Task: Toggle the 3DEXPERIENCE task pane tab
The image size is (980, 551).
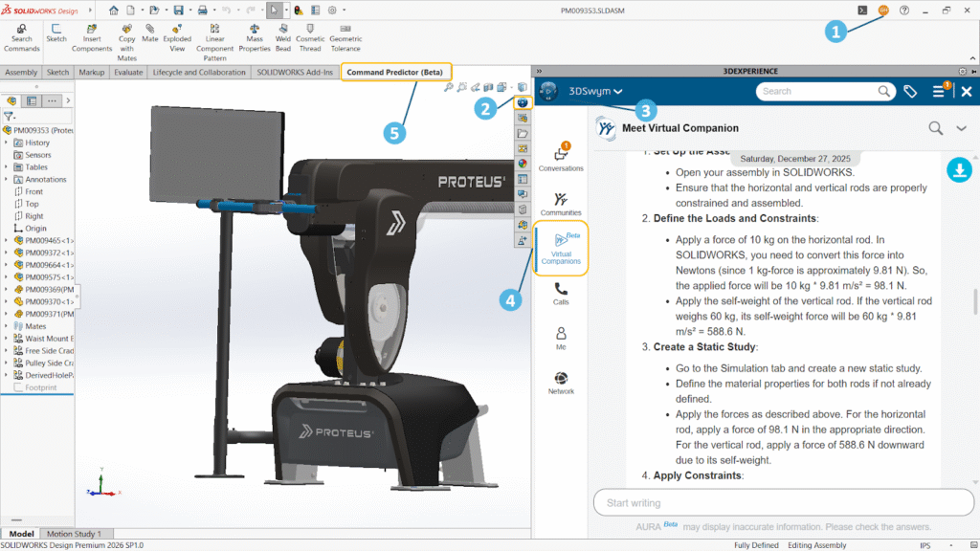Action: pyautogui.click(x=522, y=104)
